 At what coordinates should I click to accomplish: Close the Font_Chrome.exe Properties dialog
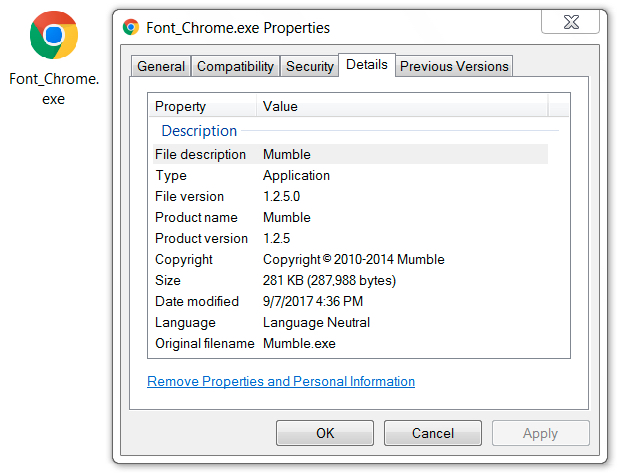click(x=571, y=22)
